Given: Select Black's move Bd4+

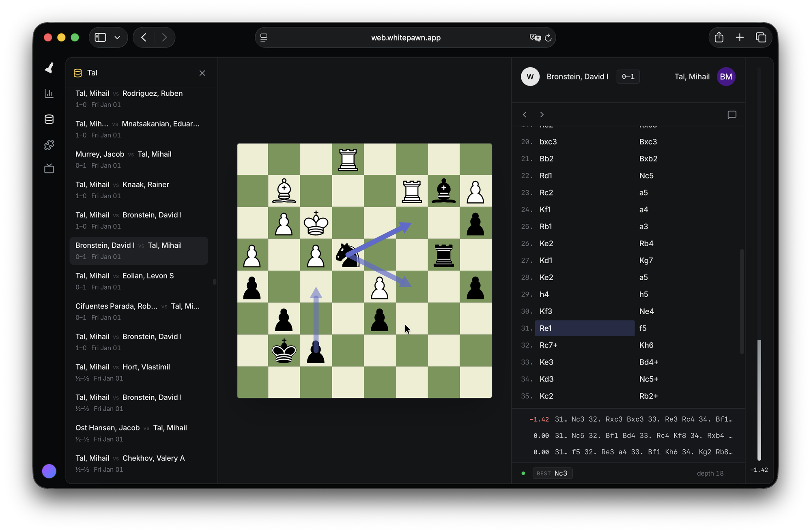Looking at the screenshot, I should pos(649,362).
